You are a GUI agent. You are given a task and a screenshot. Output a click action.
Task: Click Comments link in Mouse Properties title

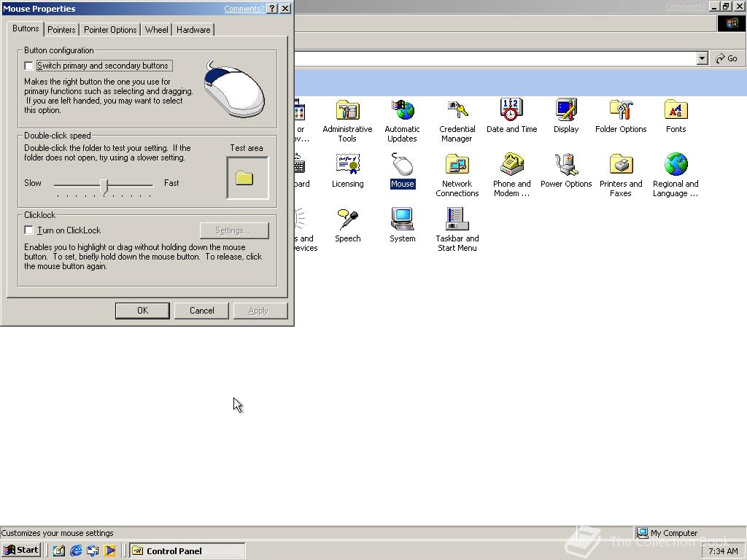[x=244, y=9]
